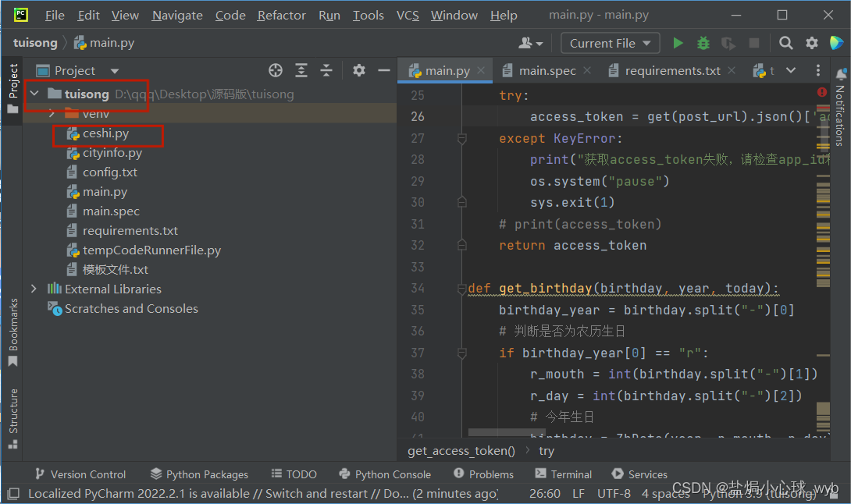The image size is (851, 504).
Task: Toggle fold marker at line 34
Action: tap(462, 288)
